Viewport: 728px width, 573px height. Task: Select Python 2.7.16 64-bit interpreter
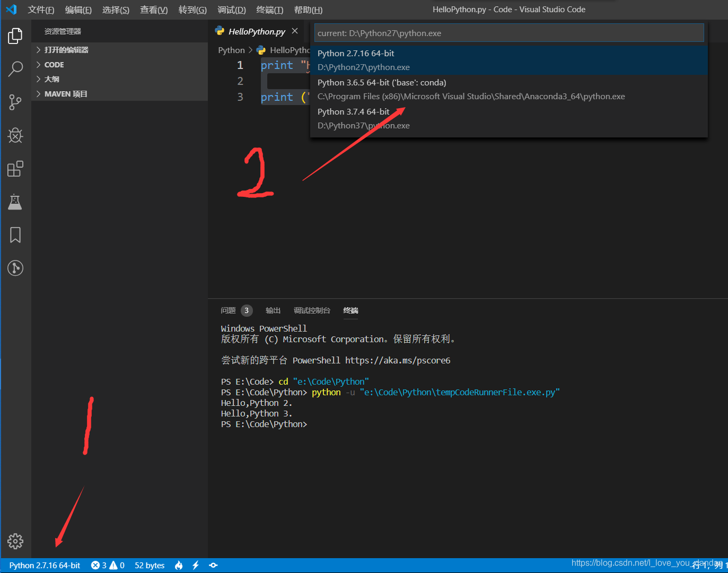click(x=509, y=60)
